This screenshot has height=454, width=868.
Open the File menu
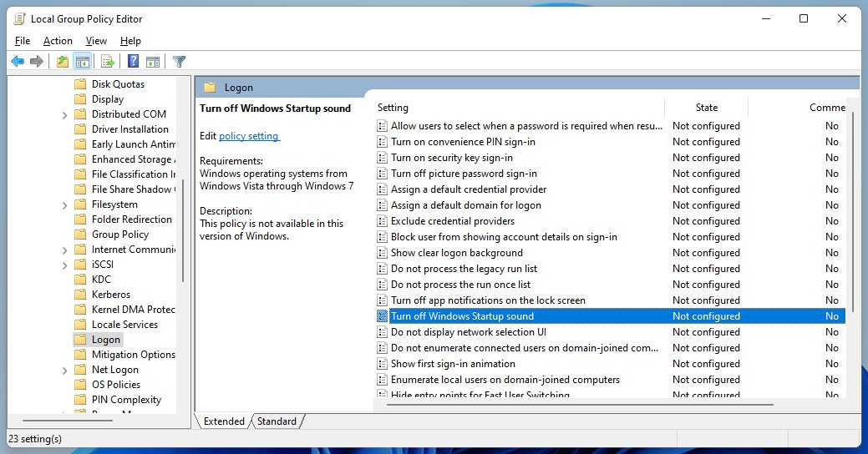pyautogui.click(x=23, y=41)
